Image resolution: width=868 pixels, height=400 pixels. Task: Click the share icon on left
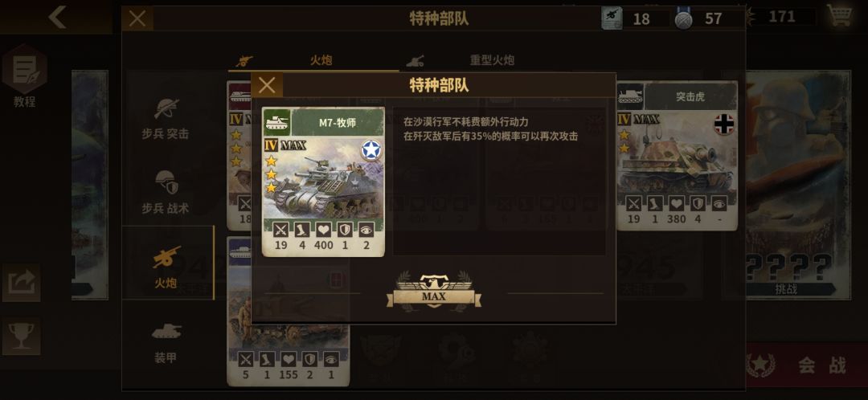click(x=21, y=283)
